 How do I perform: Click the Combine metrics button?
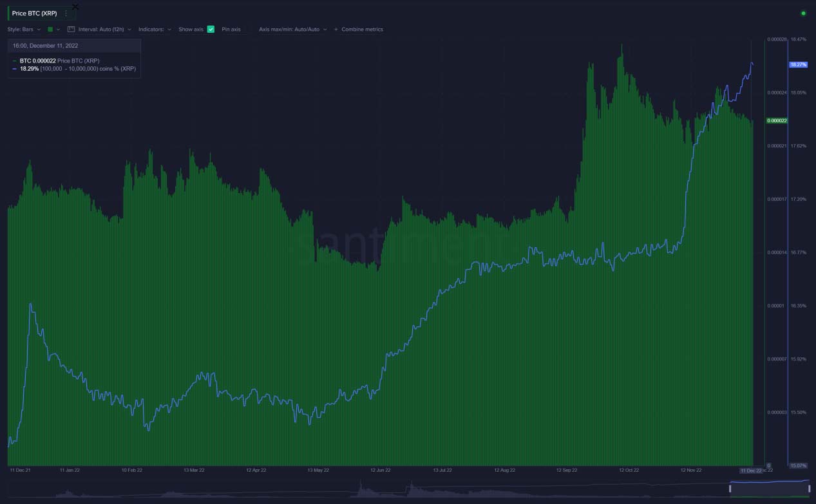point(362,30)
